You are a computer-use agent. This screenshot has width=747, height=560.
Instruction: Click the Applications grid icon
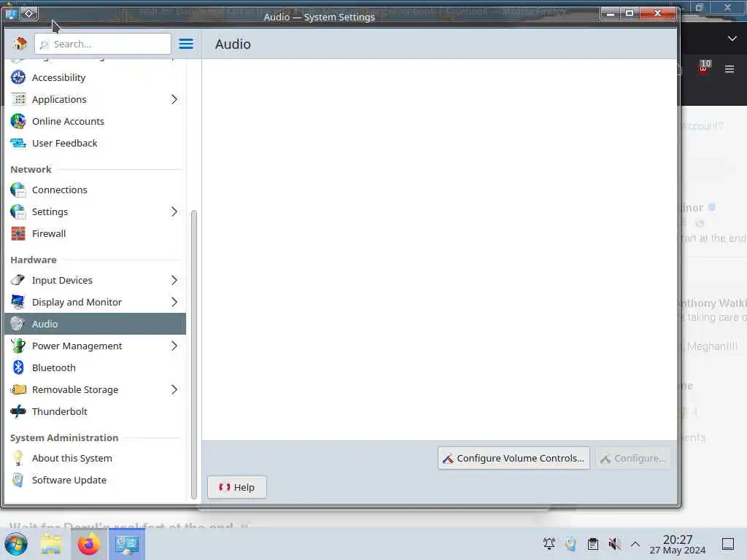[x=18, y=99]
